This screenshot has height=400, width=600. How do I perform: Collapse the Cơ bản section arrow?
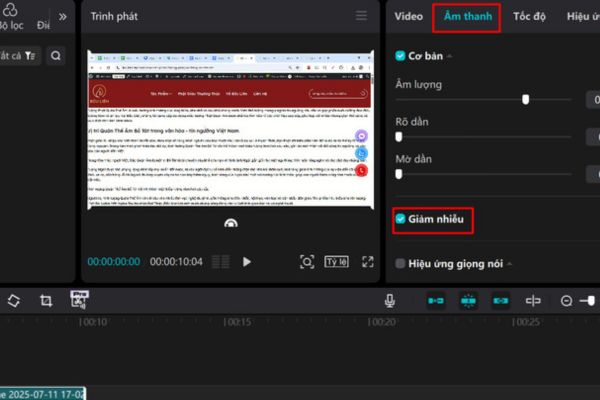coord(449,57)
